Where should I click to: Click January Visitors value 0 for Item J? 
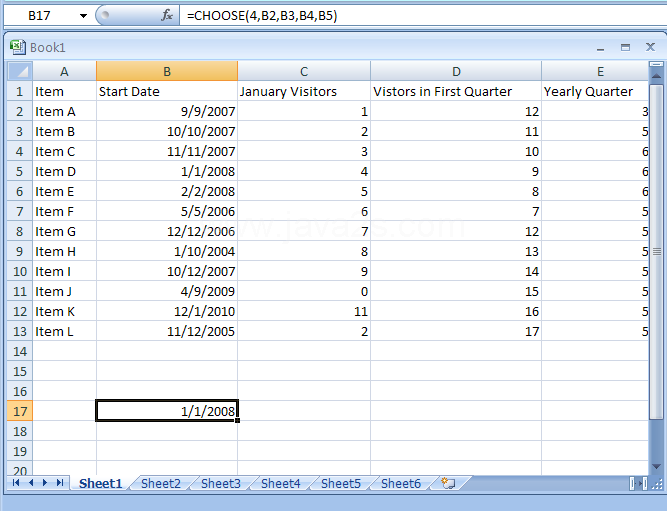(304, 291)
